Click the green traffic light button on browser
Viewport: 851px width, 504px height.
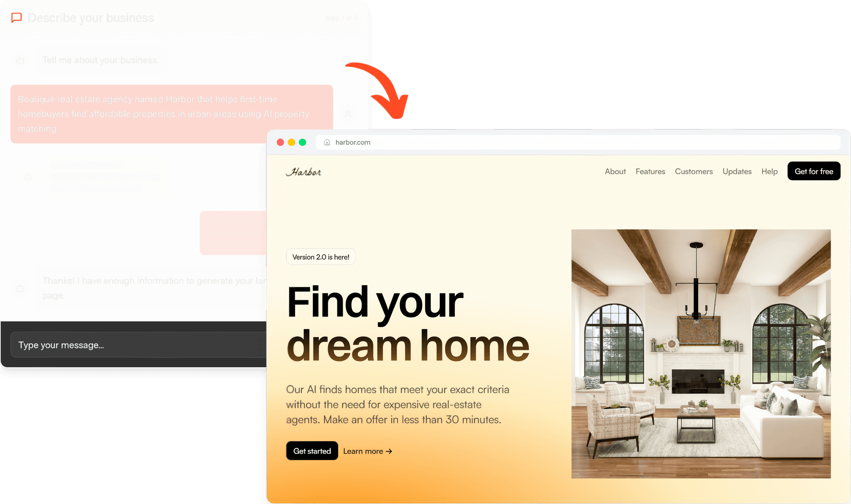(x=303, y=142)
